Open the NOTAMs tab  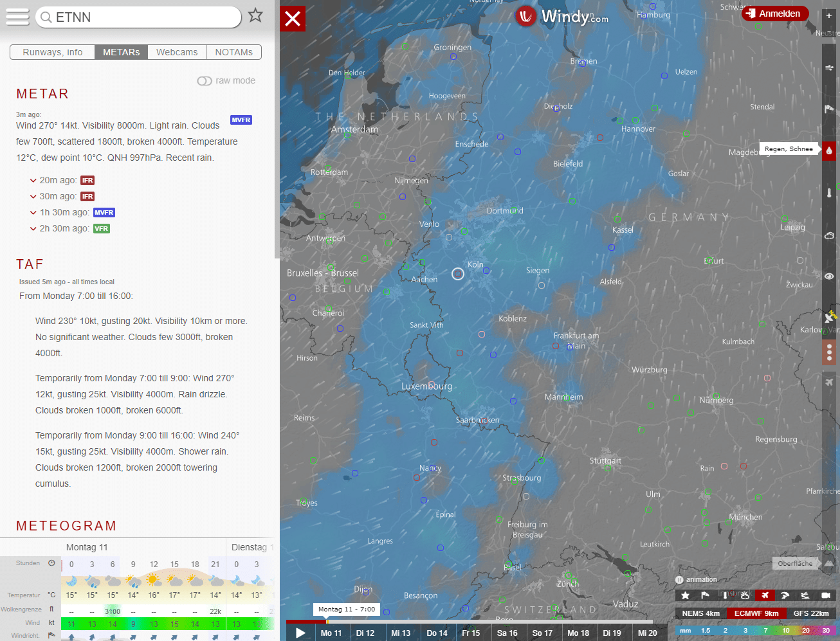(233, 52)
